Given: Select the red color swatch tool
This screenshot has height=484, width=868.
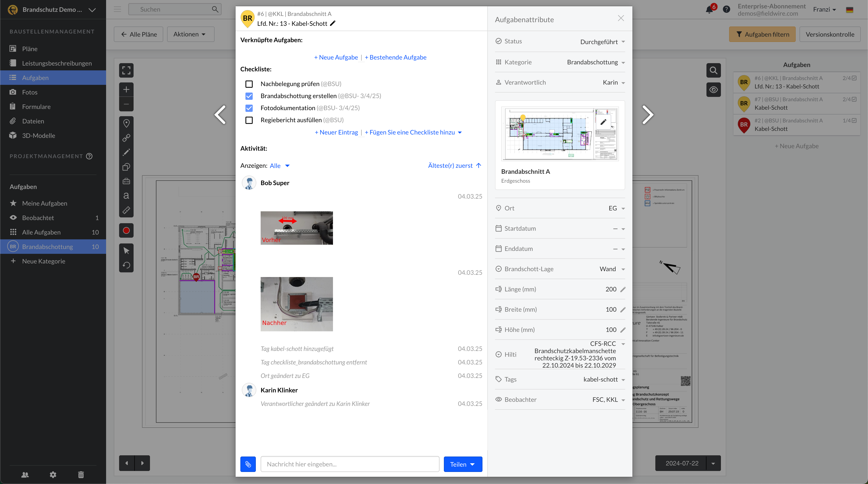Looking at the screenshot, I should (126, 230).
